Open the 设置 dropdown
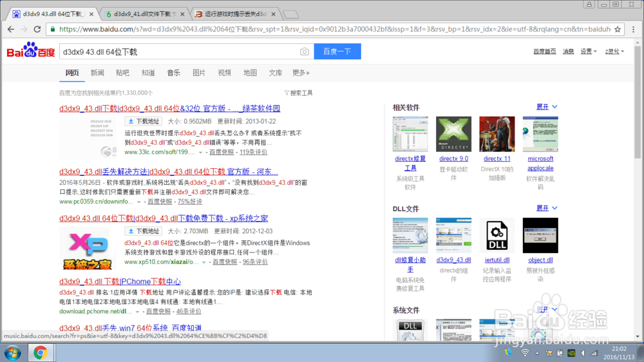The width and height of the screenshot is (644, 362). click(588, 52)
